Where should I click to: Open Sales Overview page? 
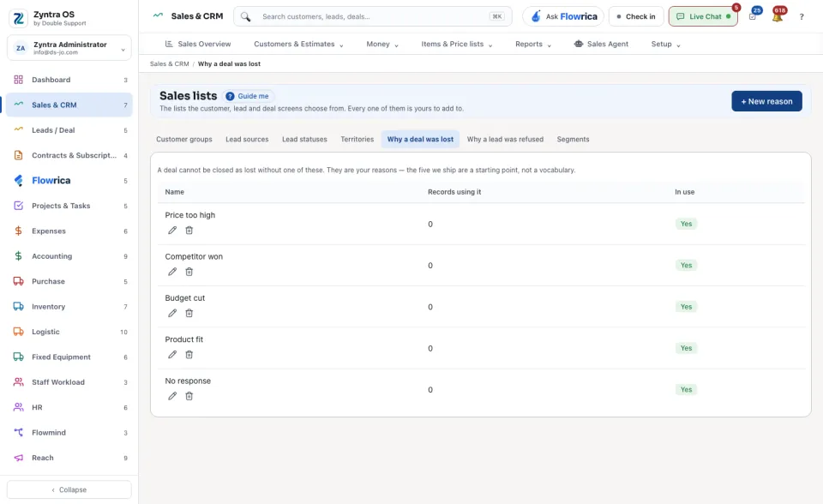click(x=198, y=44)
